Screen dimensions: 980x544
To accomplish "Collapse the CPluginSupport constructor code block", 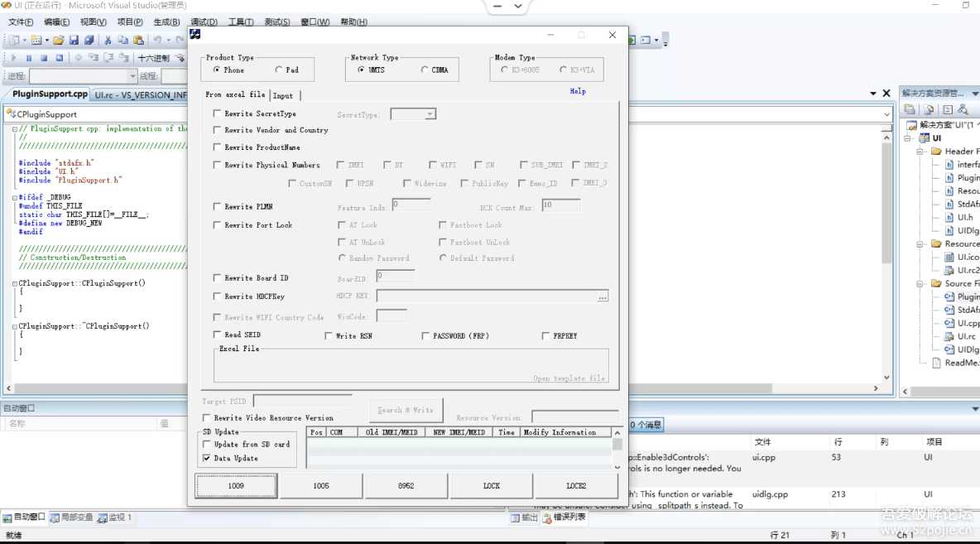I will (15, 284).
